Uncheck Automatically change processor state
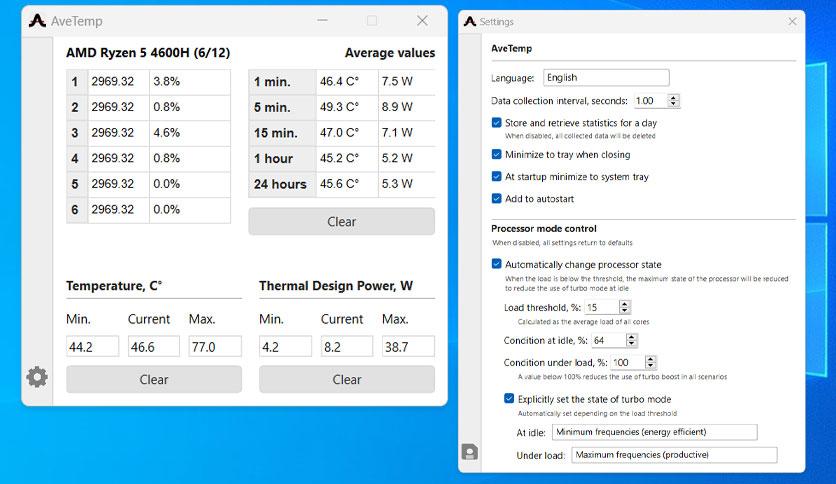Image resolution: width=836 pixels, height=484 pixels. [496, 264]
